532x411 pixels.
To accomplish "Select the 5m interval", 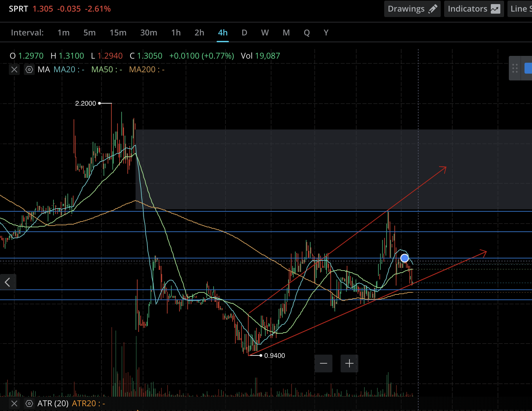I will tap(90, 33).
